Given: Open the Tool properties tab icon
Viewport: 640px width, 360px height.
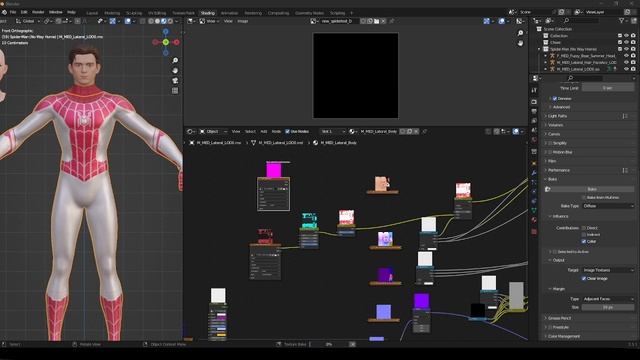Looking at the screenshot, I should coord(534,90).
